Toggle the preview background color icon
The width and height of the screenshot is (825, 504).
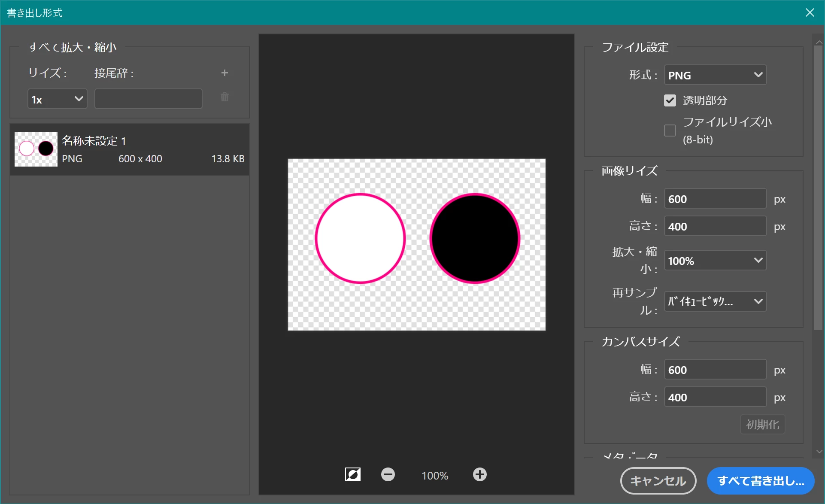[353, 474]
